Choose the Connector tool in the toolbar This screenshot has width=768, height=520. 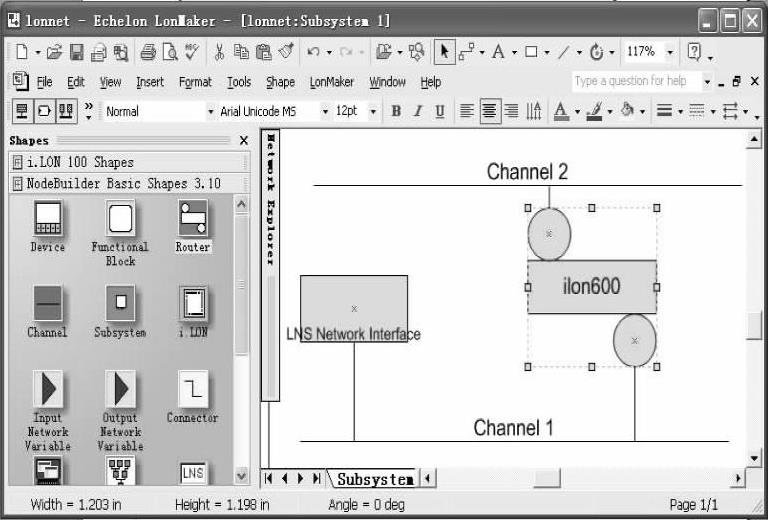point(467,51)
